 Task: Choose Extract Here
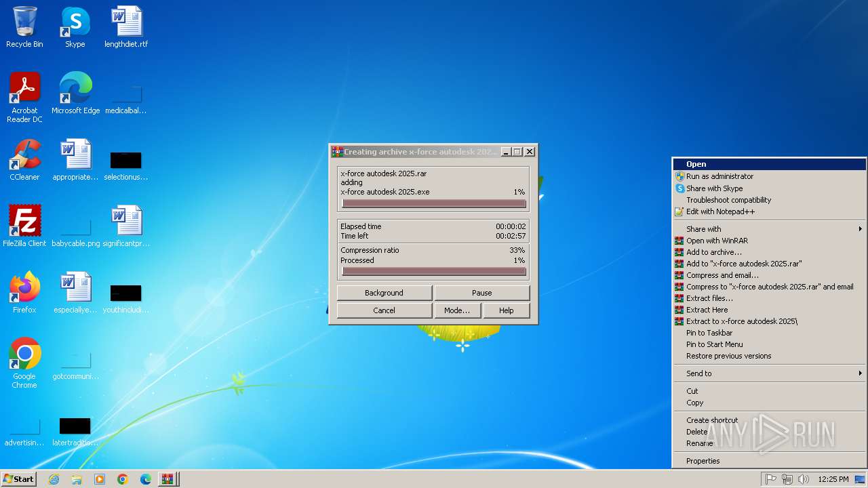tap(769, 310)
